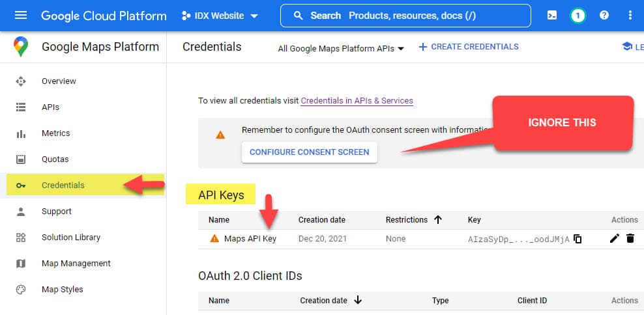
Task: Delete the Maps API Key with trash icon
Action: [630, 239]
